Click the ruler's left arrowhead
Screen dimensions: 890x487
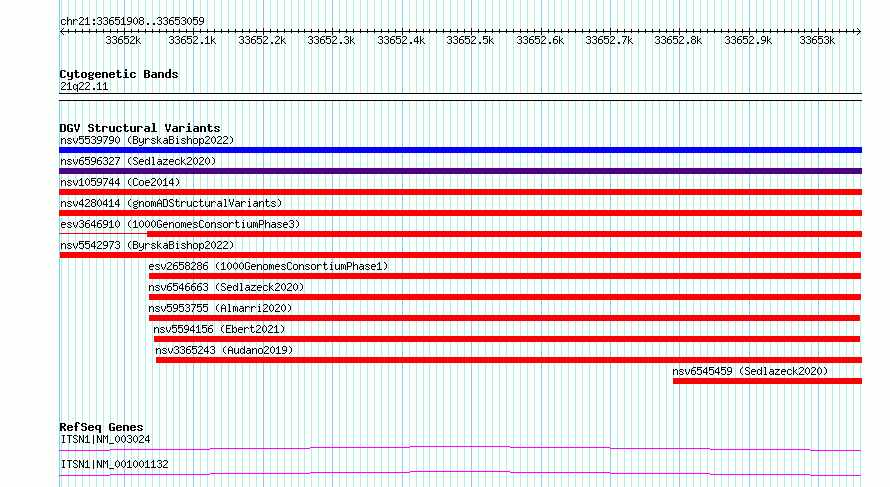coord(62,31)
